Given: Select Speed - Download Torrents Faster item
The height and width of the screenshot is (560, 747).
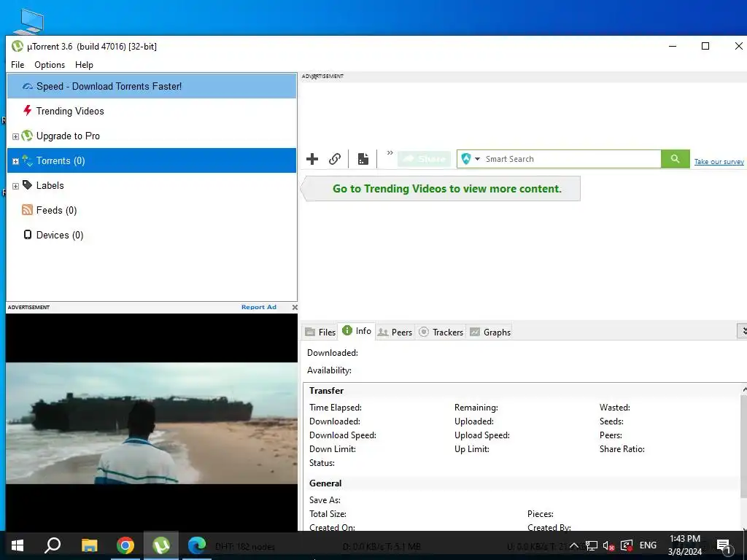Looking at the screenshot, I should tap(152, 86).
